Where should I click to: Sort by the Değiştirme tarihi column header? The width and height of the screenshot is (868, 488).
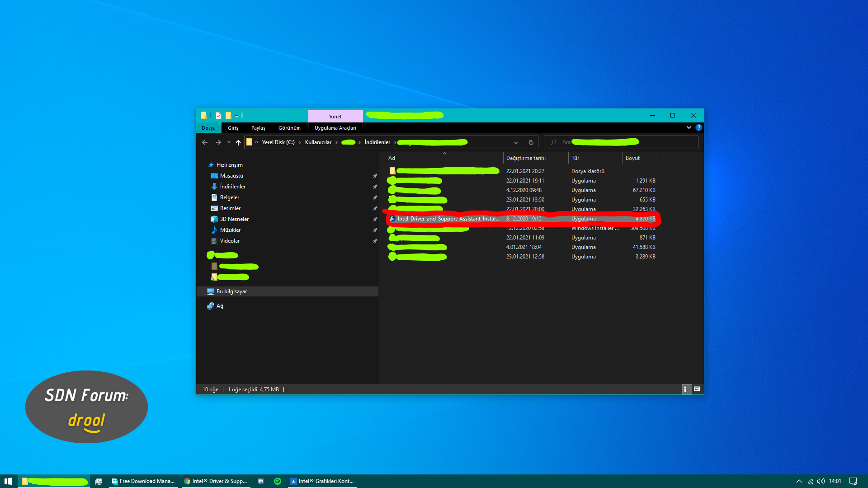point(526,158)
